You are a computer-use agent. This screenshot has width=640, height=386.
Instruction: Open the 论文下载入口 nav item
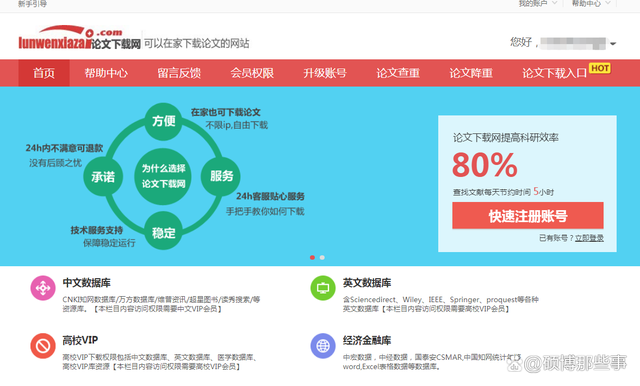tap(554, 73)
